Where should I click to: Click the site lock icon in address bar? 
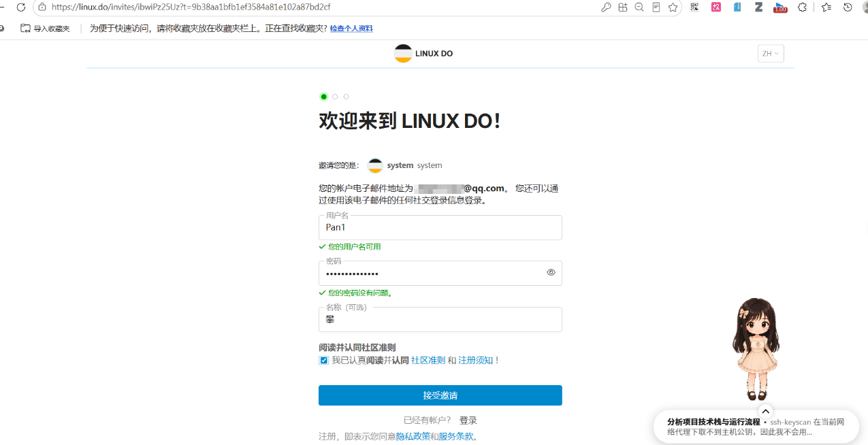pyautogui.click(x=42, y=7)
